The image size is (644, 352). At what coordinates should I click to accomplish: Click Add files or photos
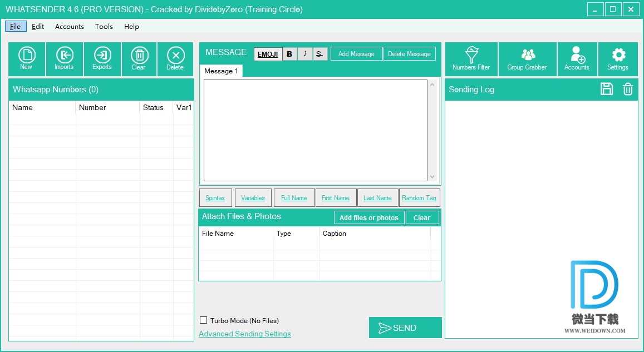369,218
